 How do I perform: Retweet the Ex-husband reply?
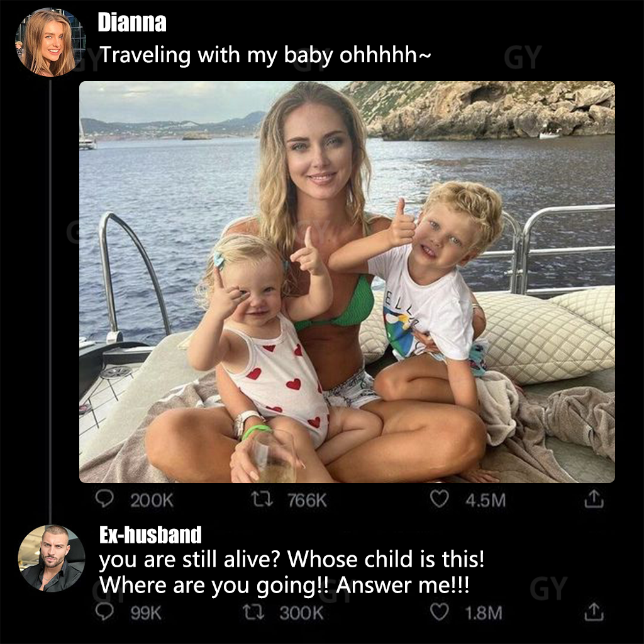(254, 613)
